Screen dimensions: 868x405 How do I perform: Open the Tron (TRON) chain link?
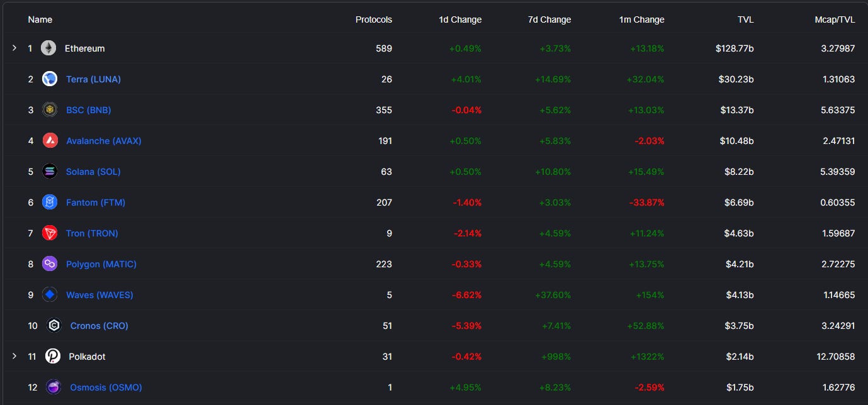[x=92, y=233]
